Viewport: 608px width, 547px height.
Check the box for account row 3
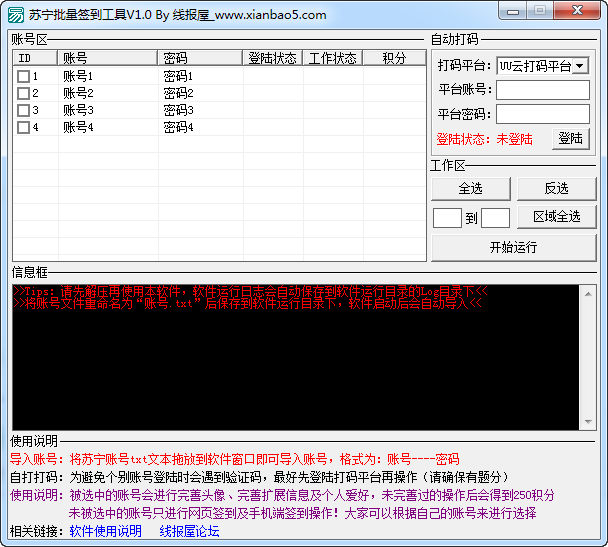(x=23, y=110)
